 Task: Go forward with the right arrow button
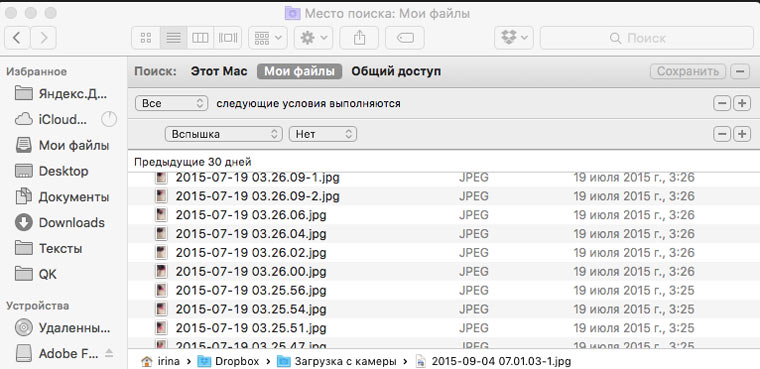coord(44,38)
